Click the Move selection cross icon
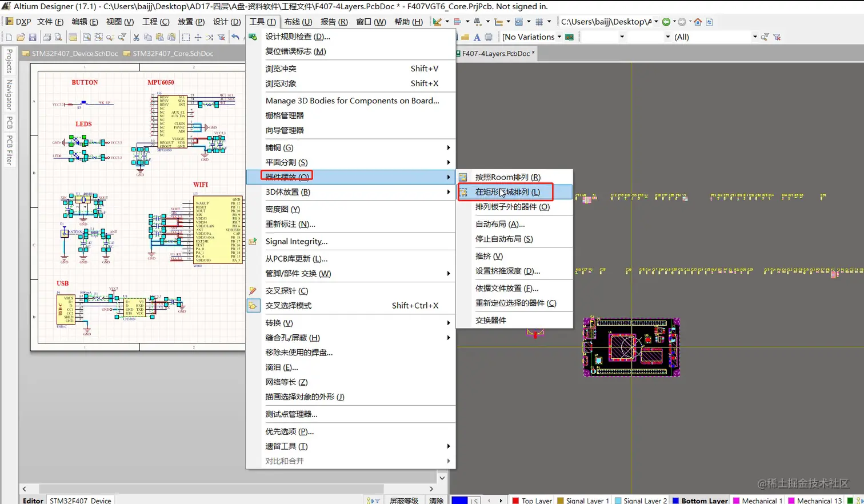 point(198,37)
